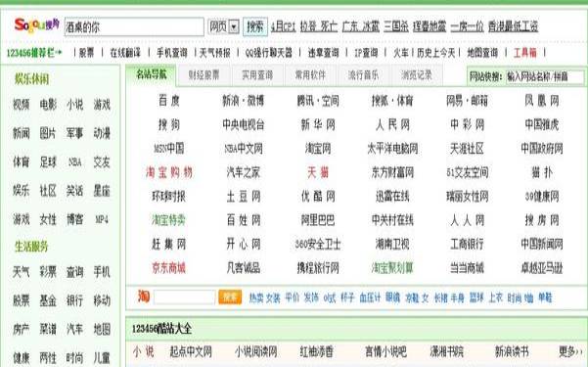Open the 阿里巴巴 site link

[x=318, y=220]
